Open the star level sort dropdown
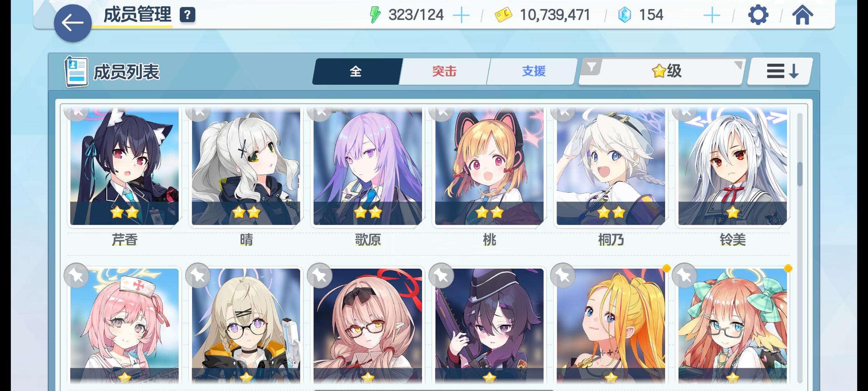The height and width of the screenshot is (391, 868). coord(667,71)
